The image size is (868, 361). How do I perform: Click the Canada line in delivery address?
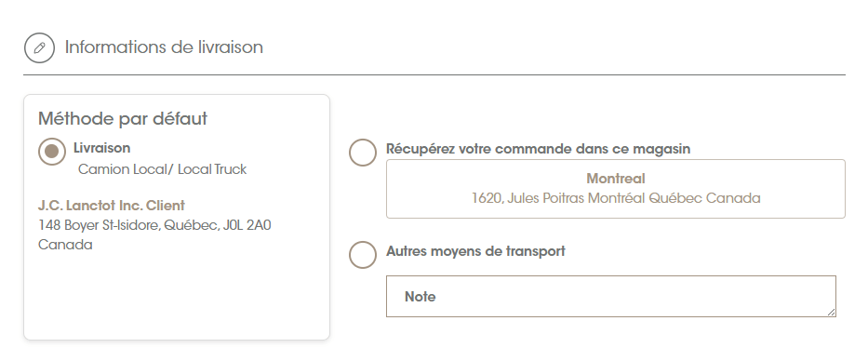(x=65, y=245)
